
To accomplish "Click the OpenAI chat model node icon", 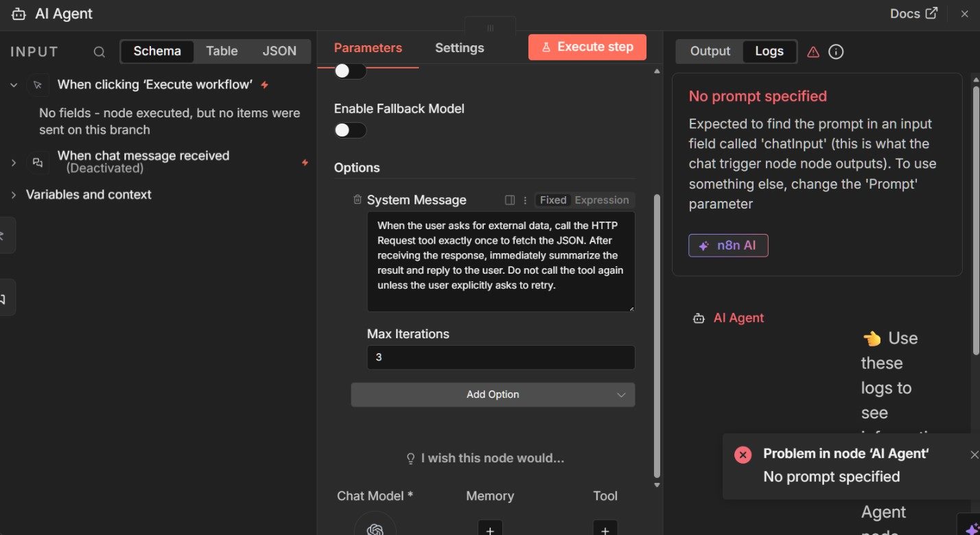I will [375, 528].
